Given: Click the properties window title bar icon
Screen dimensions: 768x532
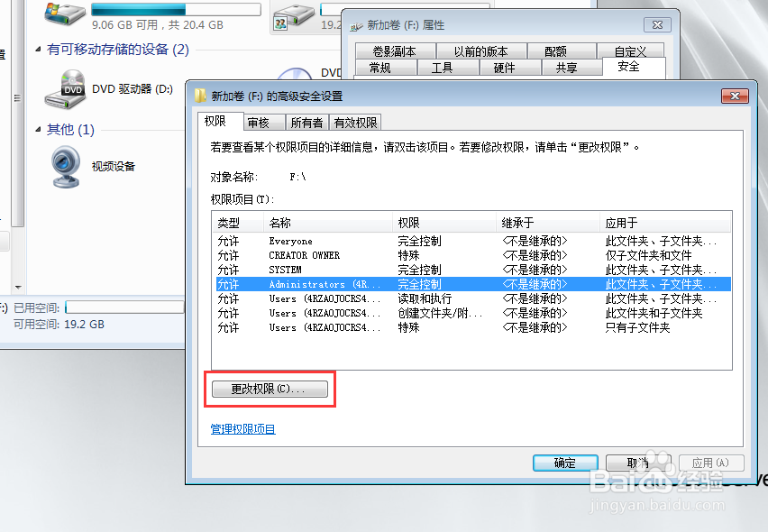Looking at the screenshot, I should [x=356, y=26].
